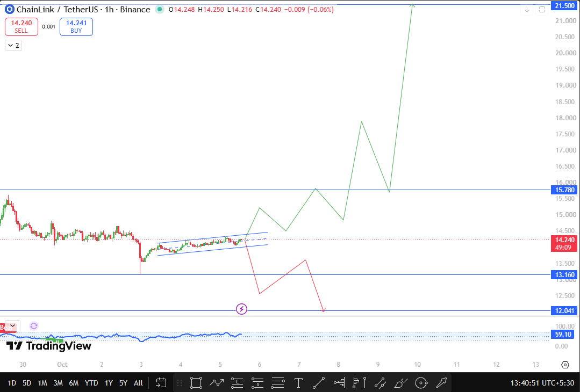
Task: Click the ChainLink / TetherUS symbol title
Action: 58,9
